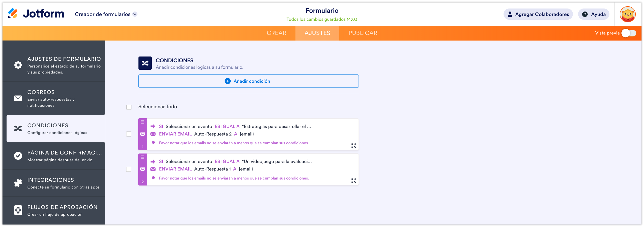Expand condition 1 with its fullscreen icon

click(x=354, y=146)
